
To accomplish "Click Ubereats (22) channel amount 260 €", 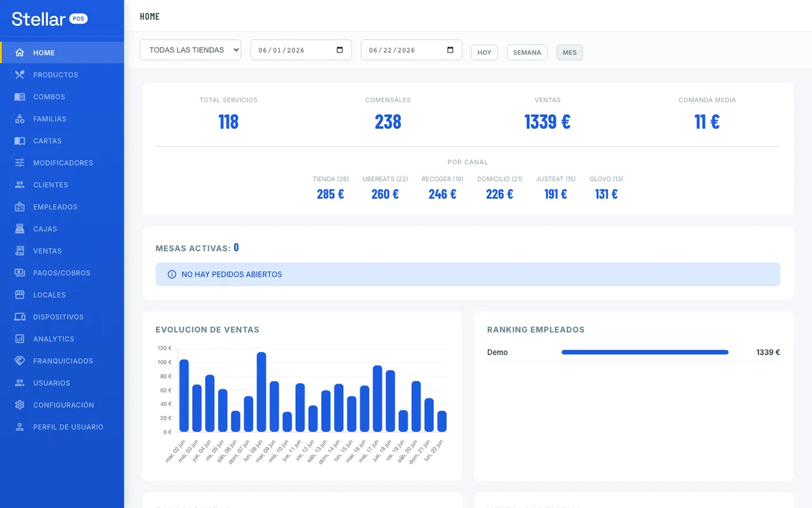I will 385,194.
